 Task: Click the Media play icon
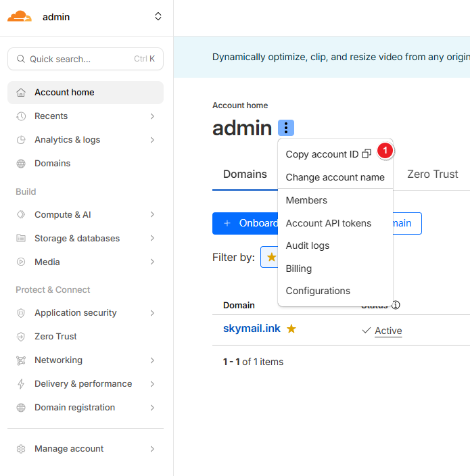click(21, 262)
